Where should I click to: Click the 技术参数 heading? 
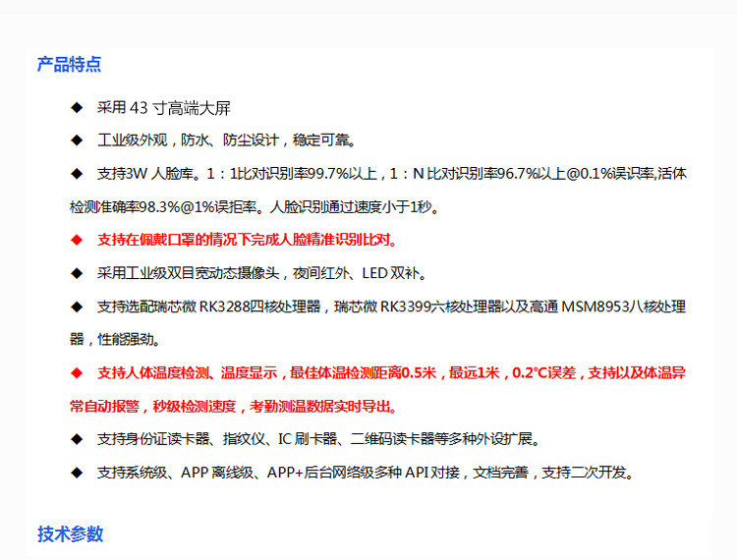[70, 534]
